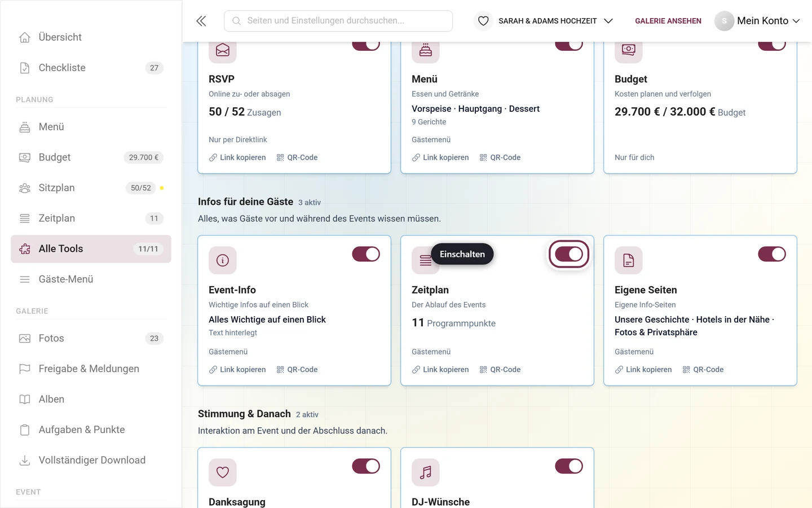Disable the Event-Info toggle
The height and width of the screenshot is (508, 812).
point(366,254)
